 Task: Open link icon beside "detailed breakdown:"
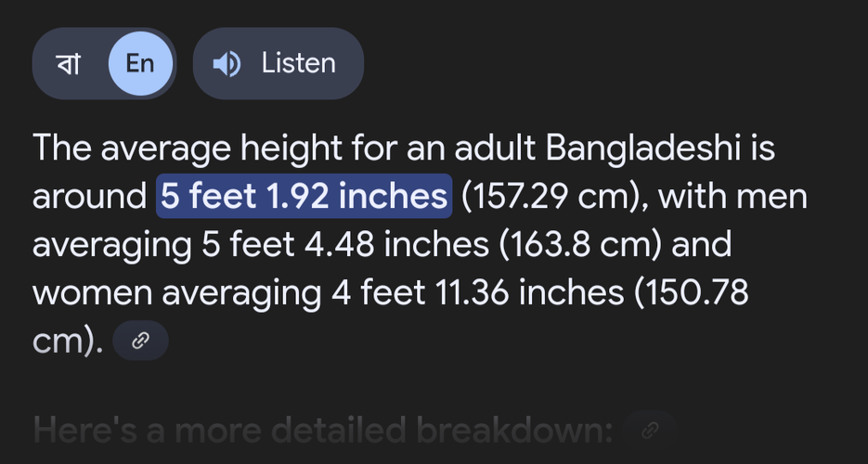[x=651, y=431]
